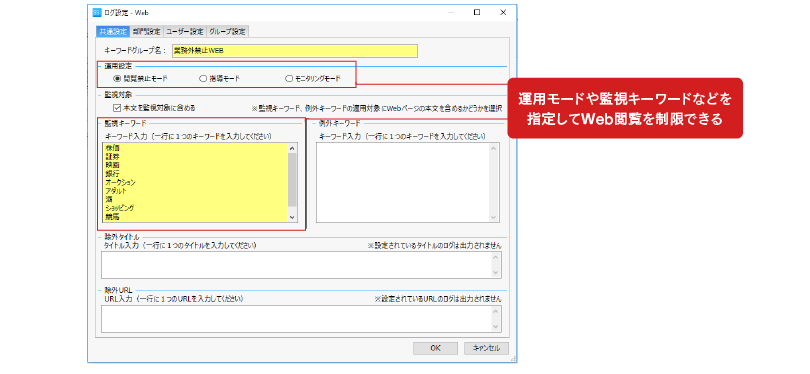The image size is (810, 374).
Task: Open the ユーザー設定 tab
Action: [184, 32]
